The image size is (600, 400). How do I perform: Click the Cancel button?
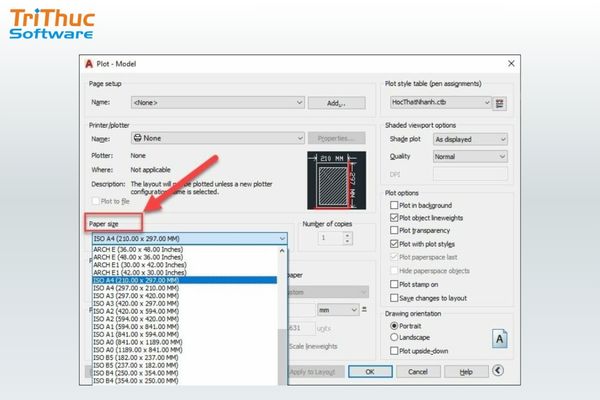pyautogui.click(x=418, y=372)
